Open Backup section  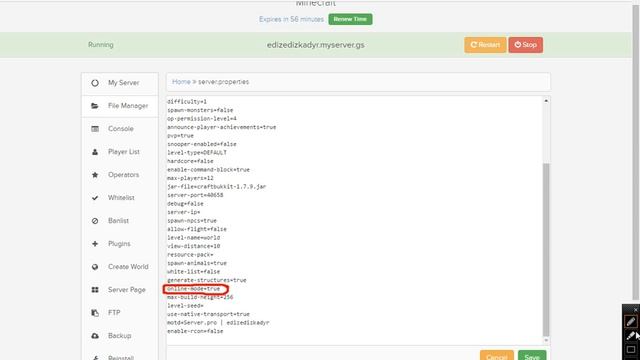coord(120,336)
